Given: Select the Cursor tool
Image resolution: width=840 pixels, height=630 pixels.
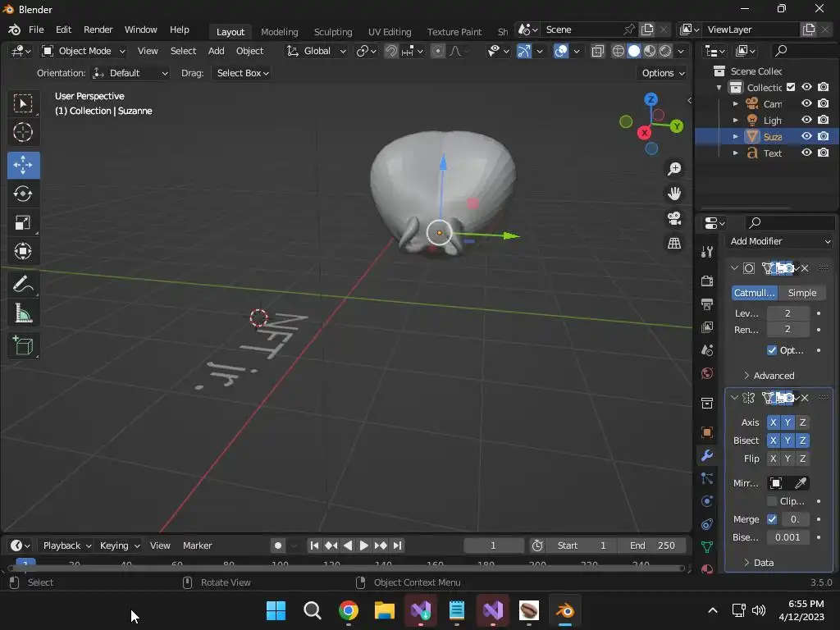Looking at the screenshot, I should point(23,132).
